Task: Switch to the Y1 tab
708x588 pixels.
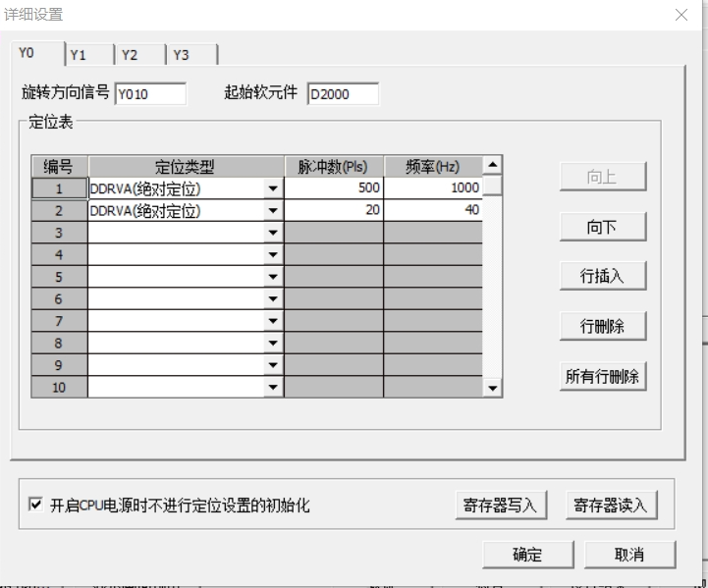Action: (x=86, y=55)
